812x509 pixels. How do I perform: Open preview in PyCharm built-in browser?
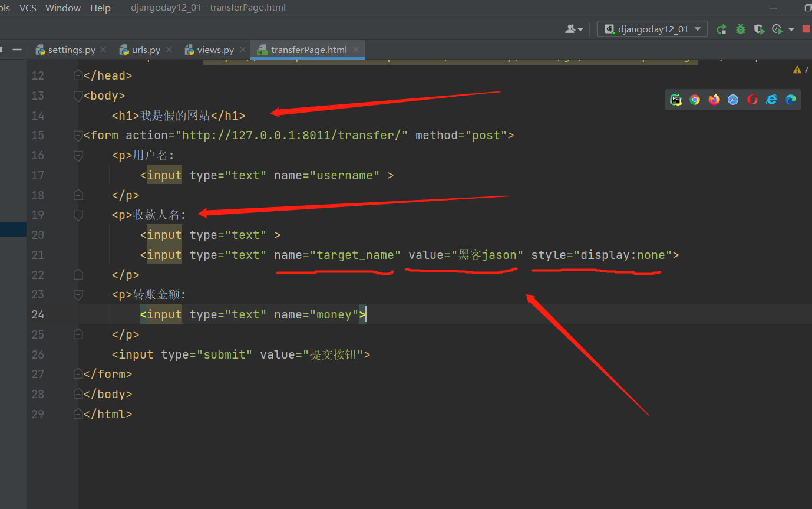point(676,100)
